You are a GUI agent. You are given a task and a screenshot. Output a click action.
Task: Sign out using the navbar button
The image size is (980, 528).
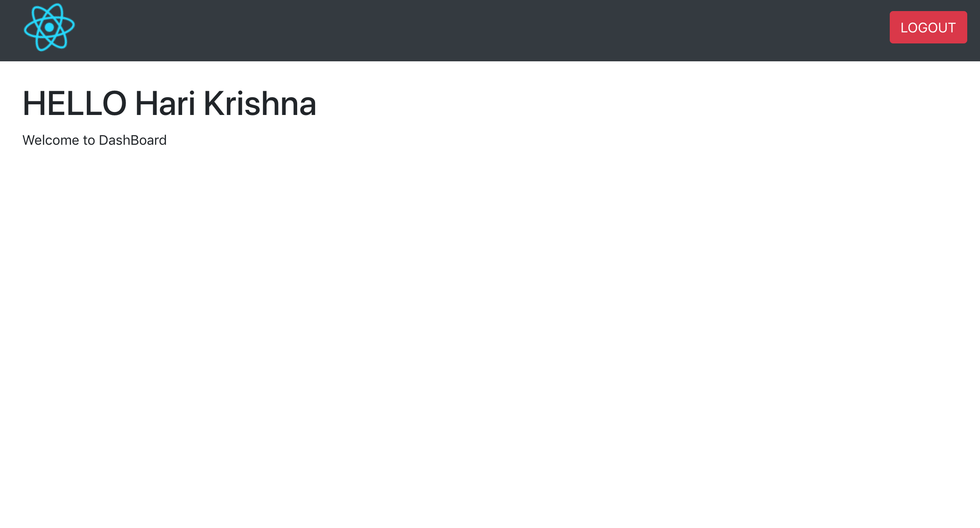(928, 27)
